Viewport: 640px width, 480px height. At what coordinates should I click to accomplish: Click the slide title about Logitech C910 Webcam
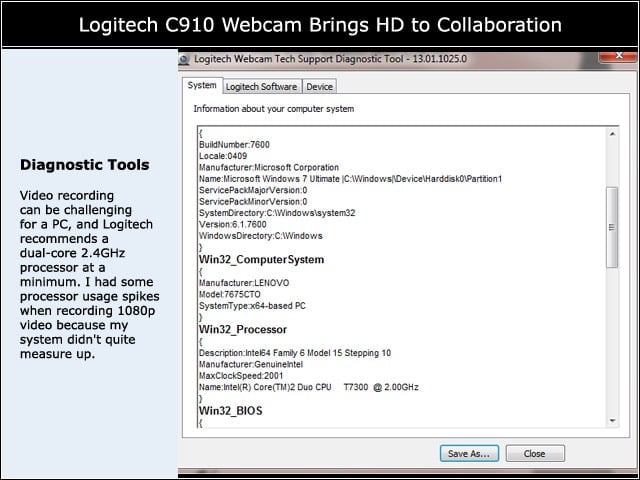click(320, 25)
